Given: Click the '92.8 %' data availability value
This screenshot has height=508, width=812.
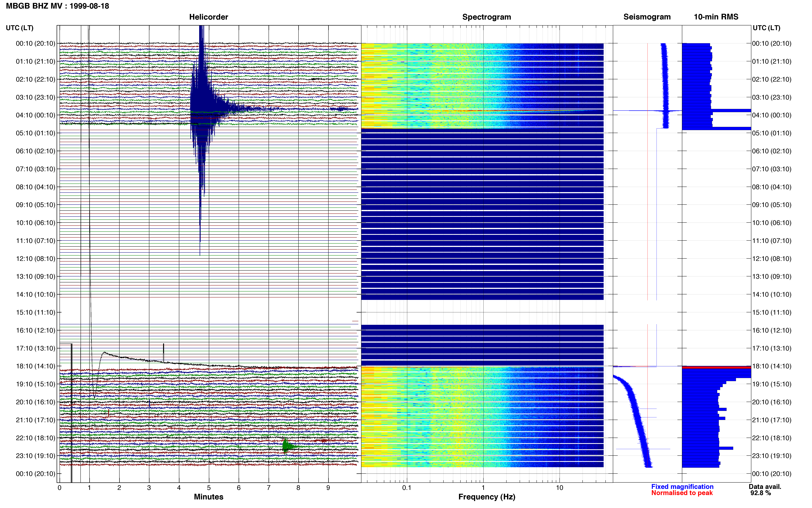Looking at the screenshot, I should click(761, 493).
